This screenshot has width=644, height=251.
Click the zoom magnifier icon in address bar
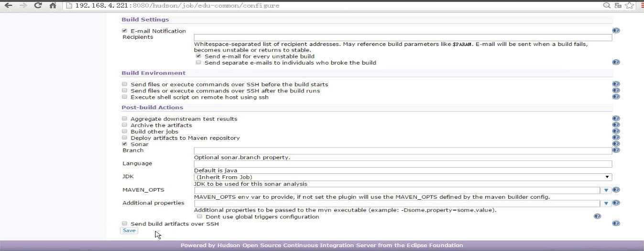pos(607,6)
